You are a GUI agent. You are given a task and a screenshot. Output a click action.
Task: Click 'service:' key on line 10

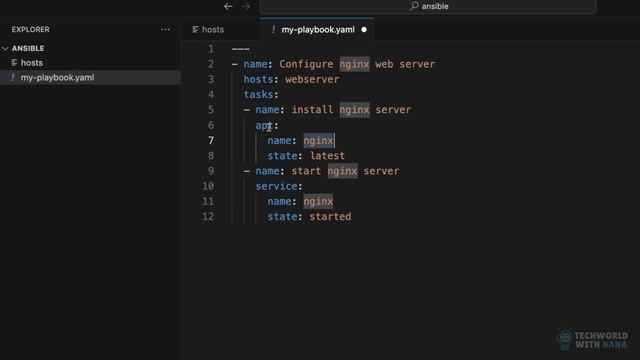pyautogui.click(x=279, y=186)
